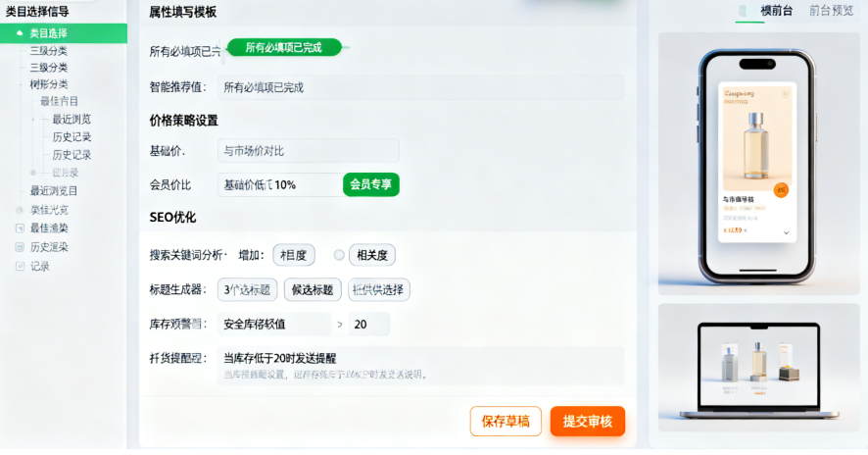The image size is (868, 455).
Task: Switch to the 模前台 tab
Action: (x=776, y=11)
